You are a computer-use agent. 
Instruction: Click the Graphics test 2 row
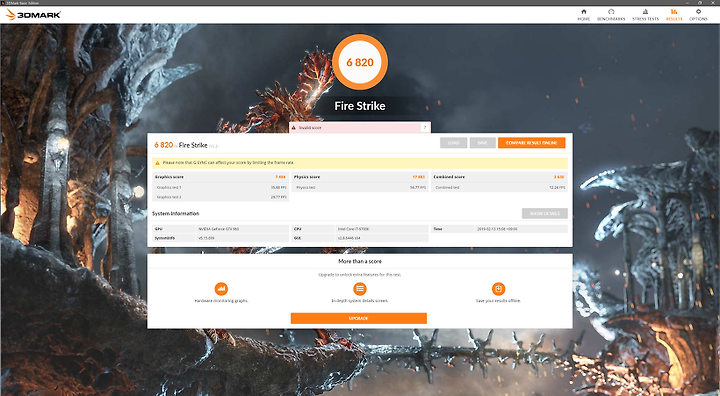tap(220, 197)
